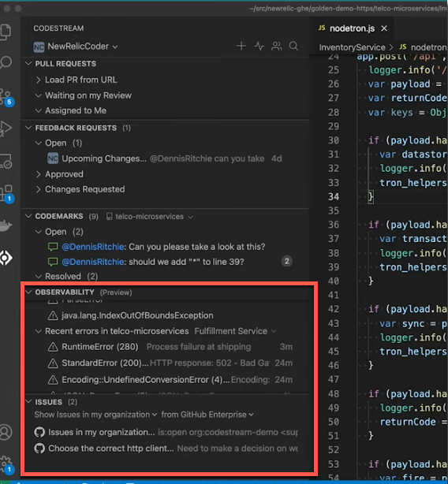
Task: Collapse the CODEMARKS section
Action: pyautogui.click(x=28, y=216)
